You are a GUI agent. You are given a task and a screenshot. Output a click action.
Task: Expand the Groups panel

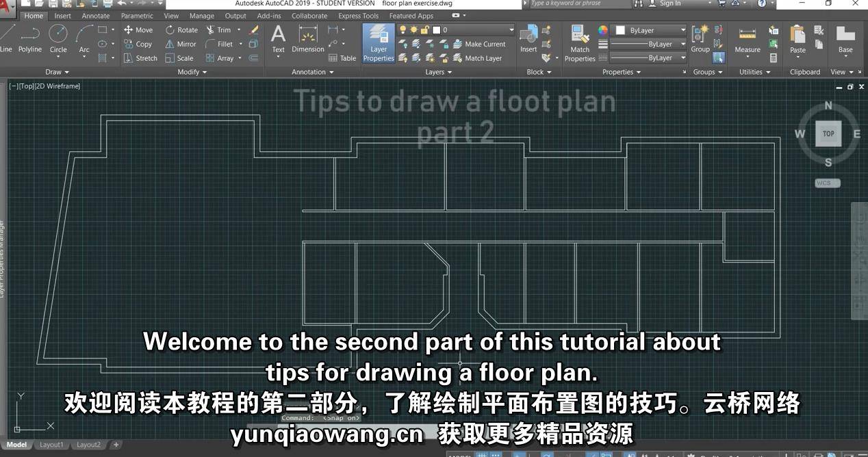[x=708, y=72]
